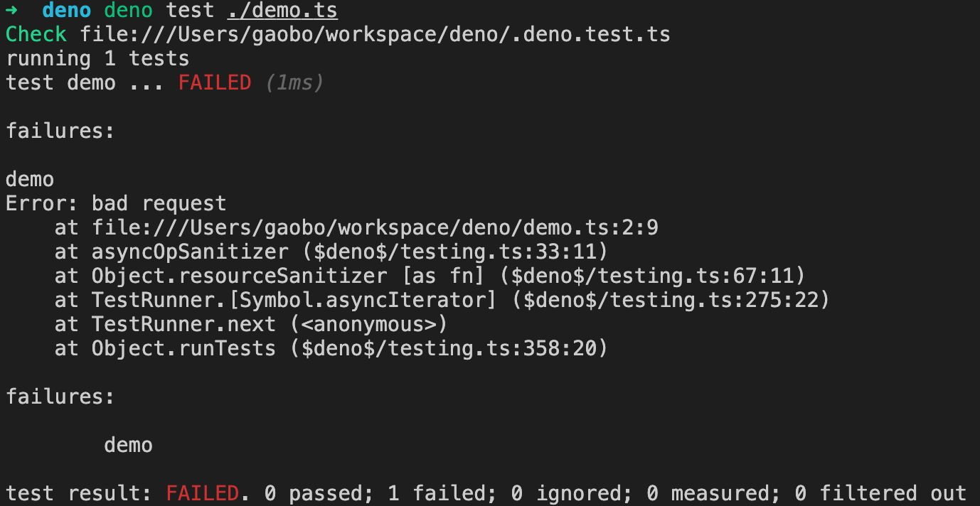The image size is (980, 506).
Task: Click the Error: bad request message
Action: (116, 203)
